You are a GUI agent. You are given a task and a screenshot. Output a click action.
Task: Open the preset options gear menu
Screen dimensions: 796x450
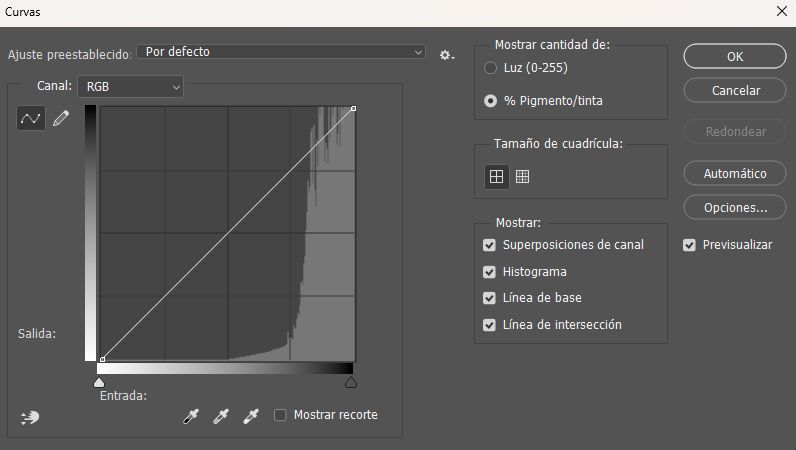tap(447, 55)
